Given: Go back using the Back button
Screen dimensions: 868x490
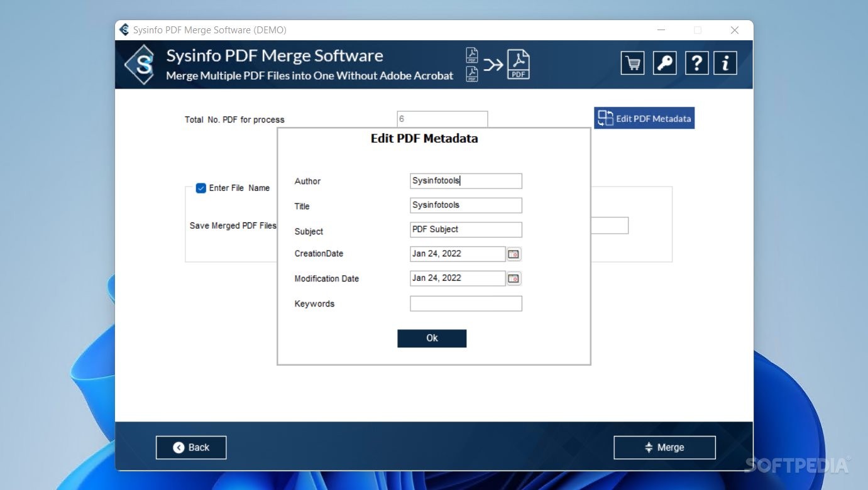Looking at the screenshot, I should 191,447.
